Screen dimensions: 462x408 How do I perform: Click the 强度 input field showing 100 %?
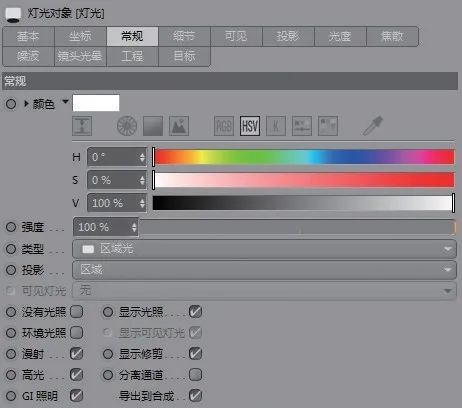(106, 227)
